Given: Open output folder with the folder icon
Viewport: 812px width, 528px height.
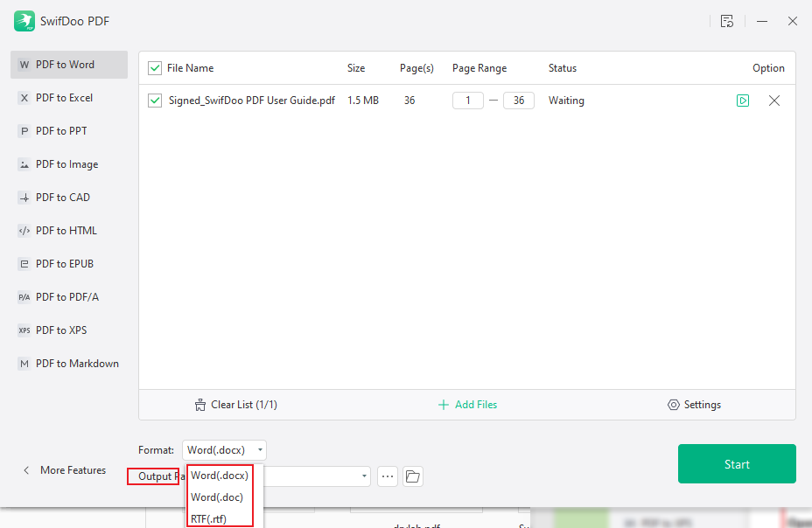Looking at the screenshot, I should (413, 476).
